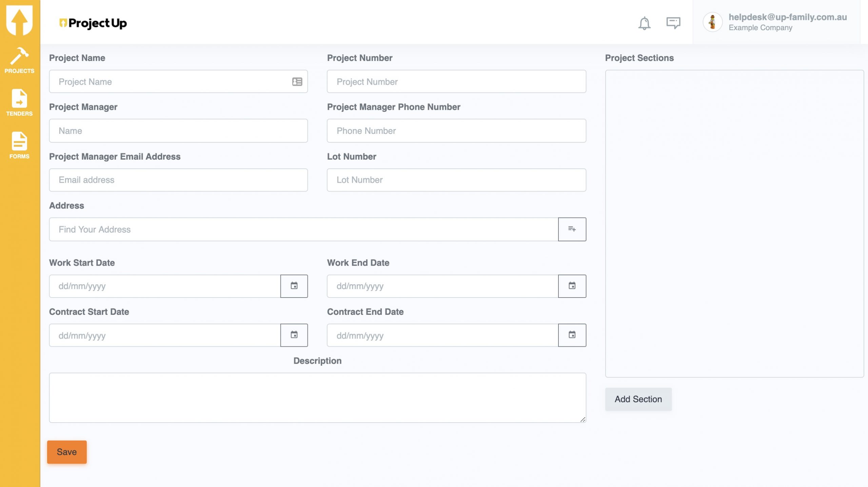Go to Tenders in the sidebar
Viewport: 868px width, 487px height.
pyautogui.click(x=19, y=103)
